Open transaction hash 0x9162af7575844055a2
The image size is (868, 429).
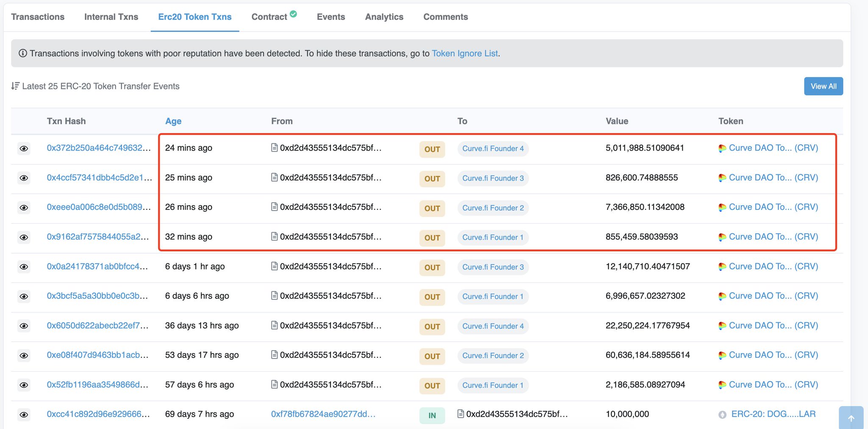pos(98,237)
